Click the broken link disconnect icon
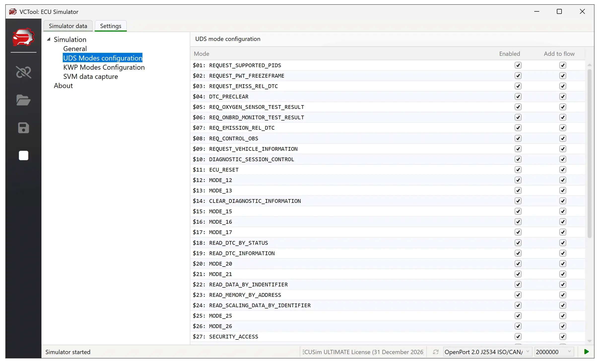The image size is (601, 364). (23, 72)
